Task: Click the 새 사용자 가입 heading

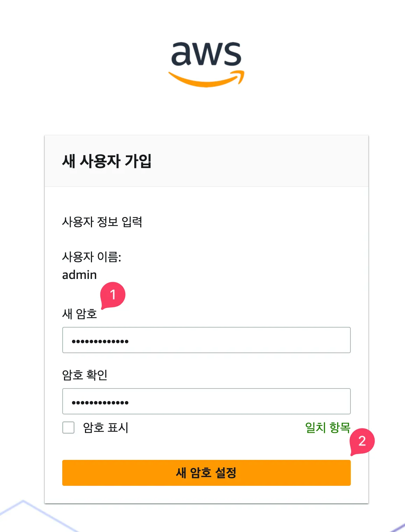Action: [x=107, y=161]
